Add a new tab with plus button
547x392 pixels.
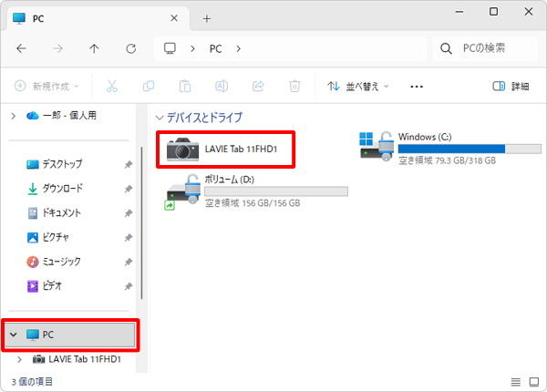(x=207, y=18)
